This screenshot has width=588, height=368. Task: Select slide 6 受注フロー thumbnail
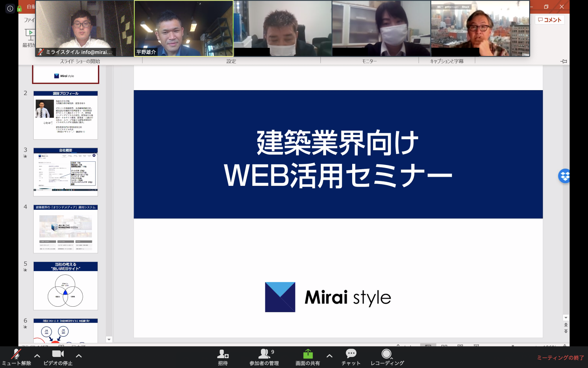click(x=66, y=331)
